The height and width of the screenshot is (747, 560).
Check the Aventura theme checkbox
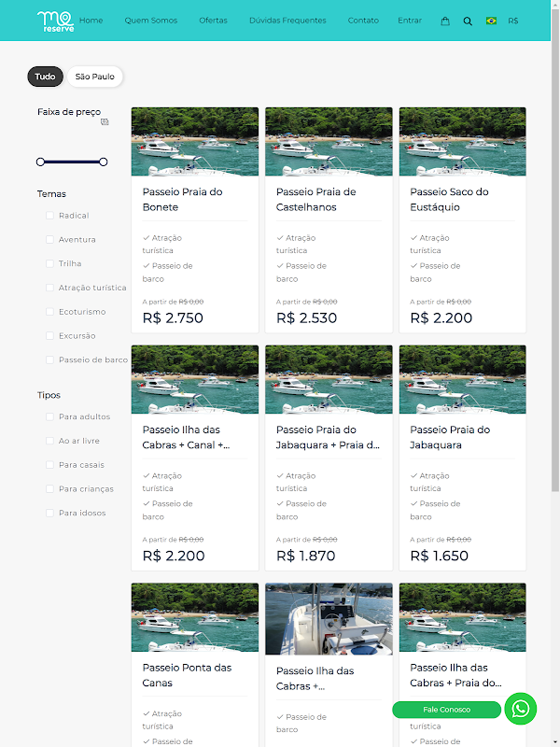49,240
